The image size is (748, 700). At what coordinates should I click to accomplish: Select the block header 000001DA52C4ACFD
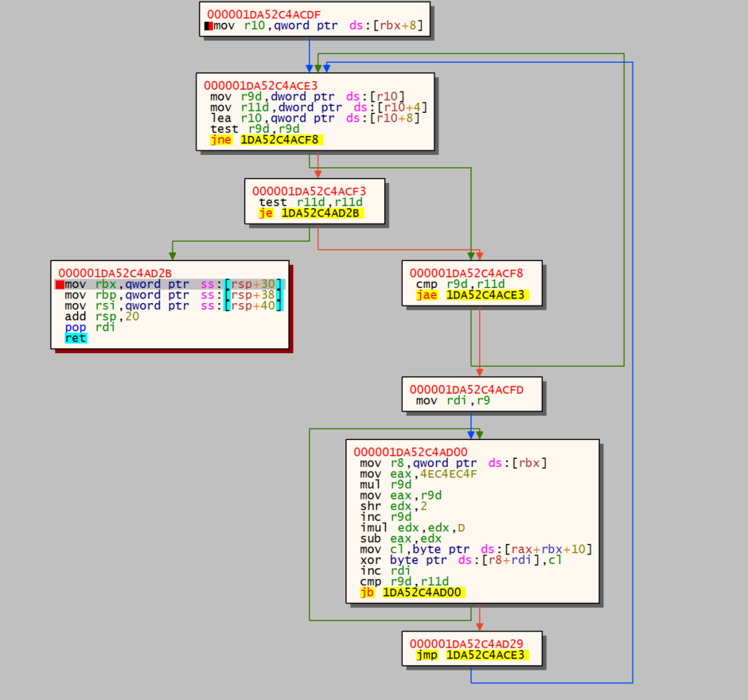click(466, 390)
